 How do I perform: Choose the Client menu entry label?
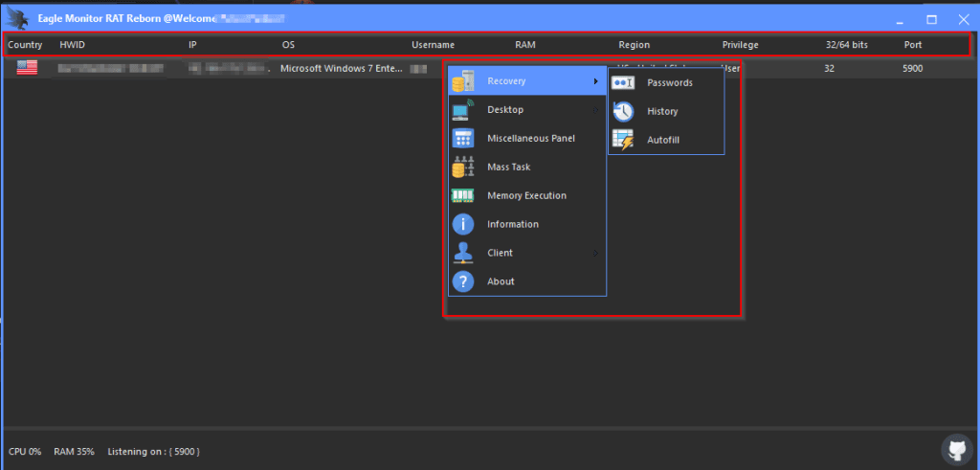pyautogui.click(x=500, y=254)
